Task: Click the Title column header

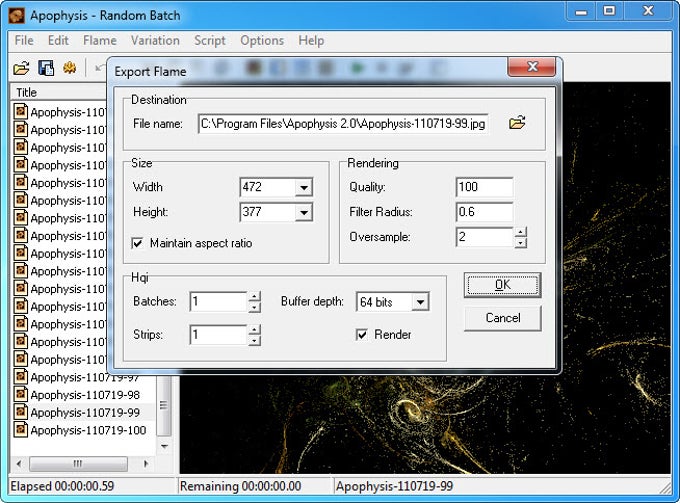Action: point(59,92)
